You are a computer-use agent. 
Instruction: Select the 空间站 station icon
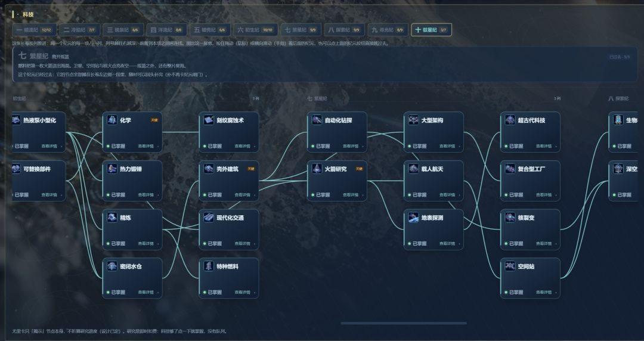pyautogui.click(x=510, y=266)
